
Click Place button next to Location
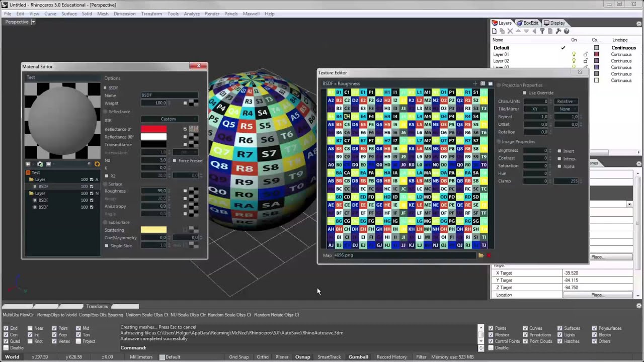click(x=597, y=295)
